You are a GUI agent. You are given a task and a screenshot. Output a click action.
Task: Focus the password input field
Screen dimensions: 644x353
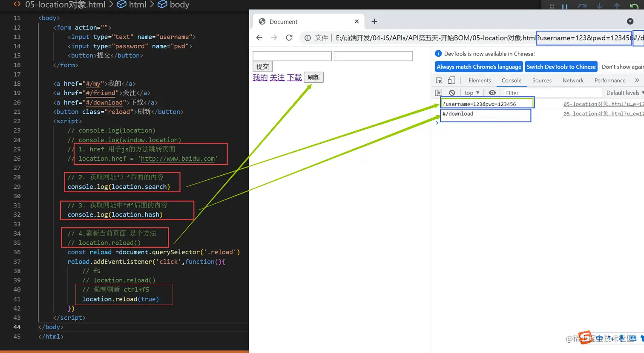373,56
